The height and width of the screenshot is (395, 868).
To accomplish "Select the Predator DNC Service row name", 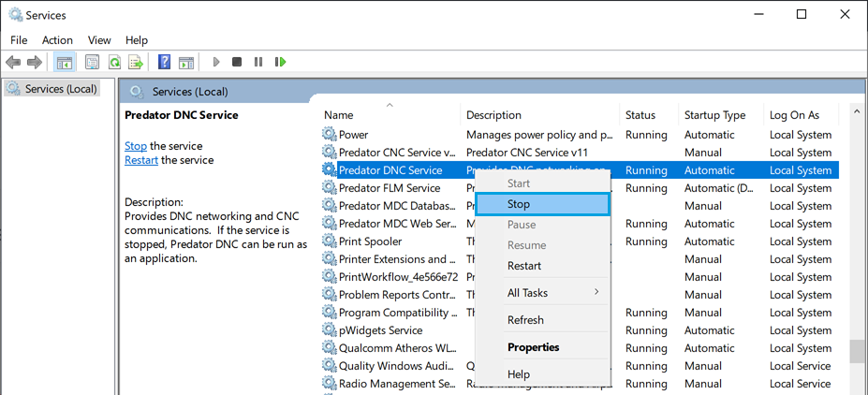I will 390,170.
